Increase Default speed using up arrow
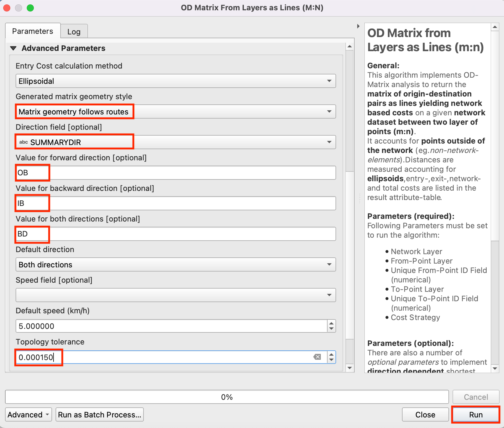 pos(331,323)
